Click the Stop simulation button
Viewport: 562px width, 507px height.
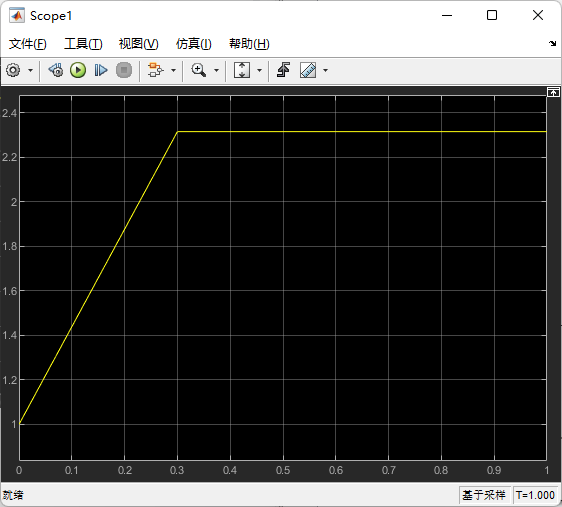click(x=124, y=70)
